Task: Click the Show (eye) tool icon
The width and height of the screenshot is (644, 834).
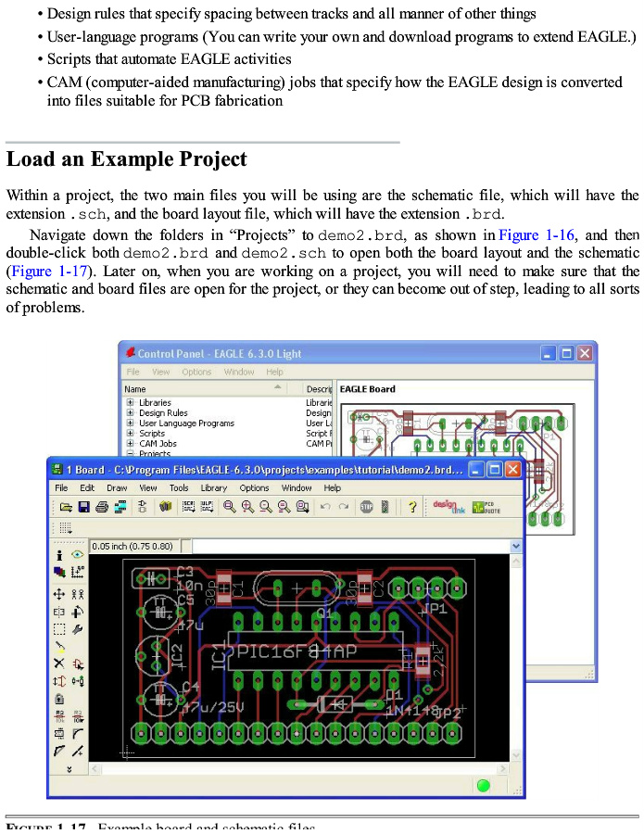Action: click(77, 555)
